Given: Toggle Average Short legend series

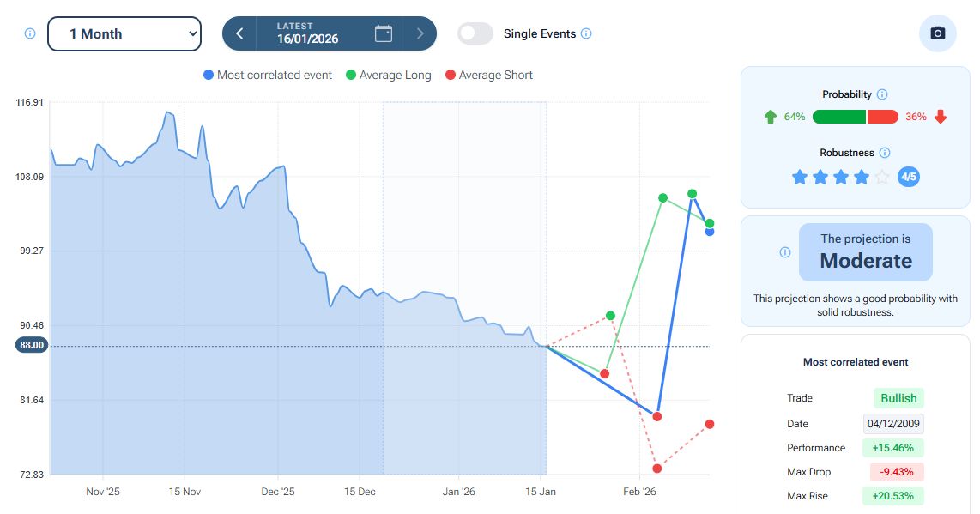Looking at the screenshot, I should tap(488, 76).
